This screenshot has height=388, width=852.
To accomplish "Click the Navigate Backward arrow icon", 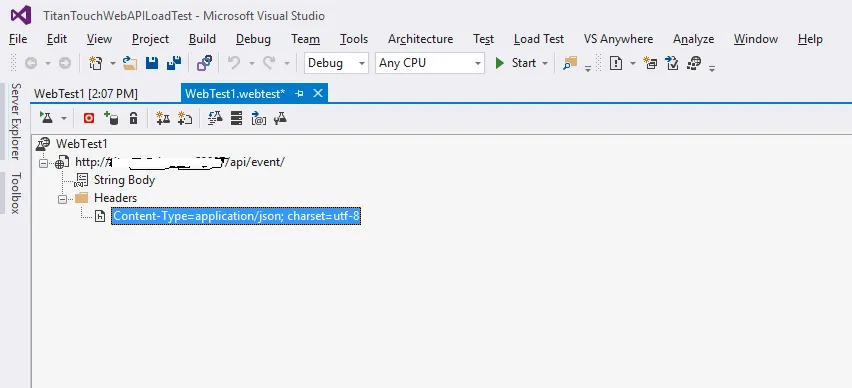I will pos(31,64).
